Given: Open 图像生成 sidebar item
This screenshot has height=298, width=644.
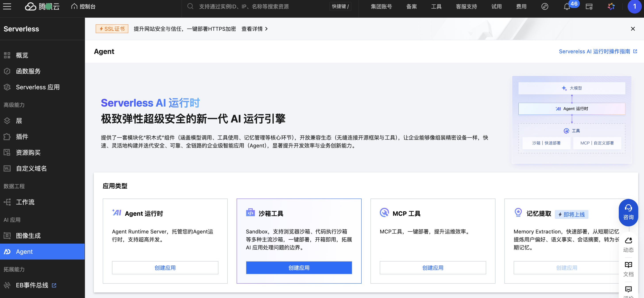Looking at the screenshot, I should [28, 236].
